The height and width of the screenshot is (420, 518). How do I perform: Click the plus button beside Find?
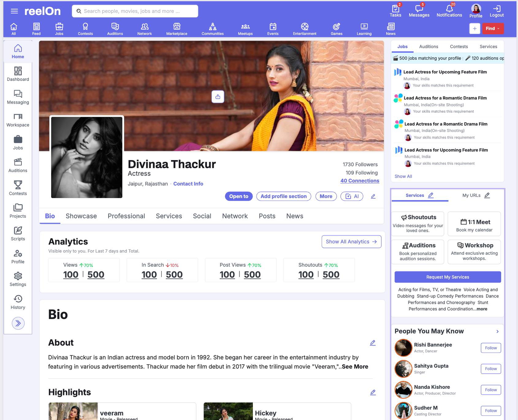(475, 28)
